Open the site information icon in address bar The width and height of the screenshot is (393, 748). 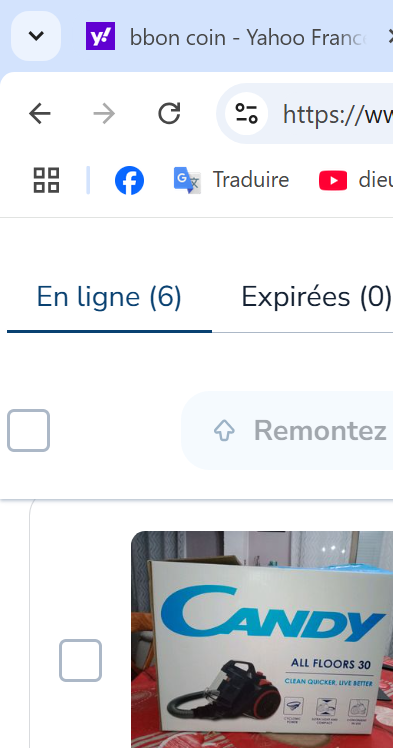point(247,114)
